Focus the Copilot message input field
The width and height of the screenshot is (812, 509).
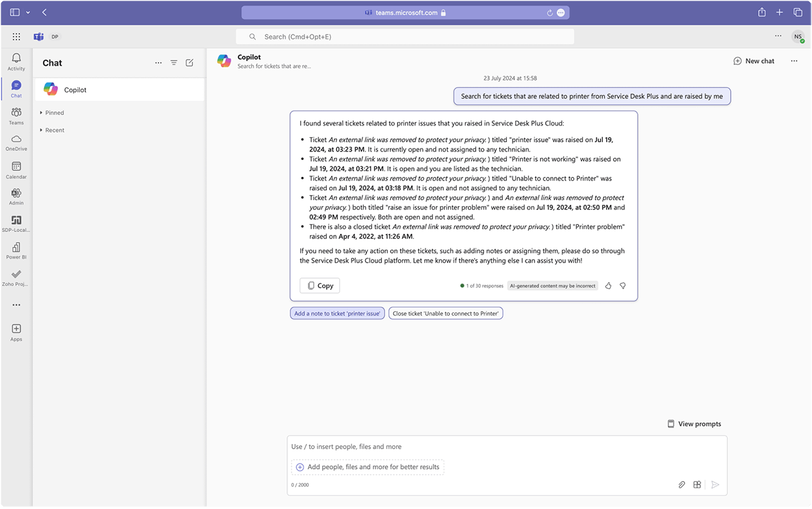[x=507, y=447]
